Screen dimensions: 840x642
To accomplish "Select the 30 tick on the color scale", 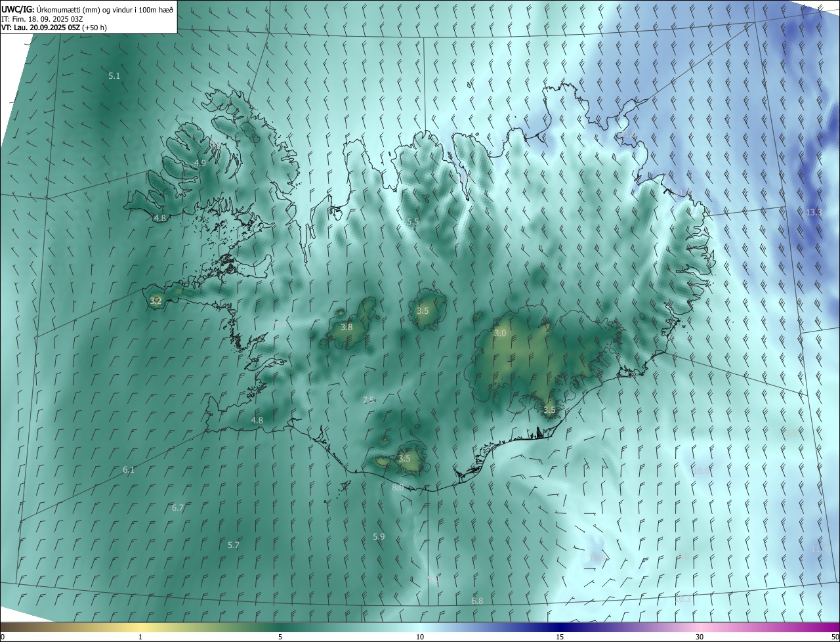I will (700, 637).
